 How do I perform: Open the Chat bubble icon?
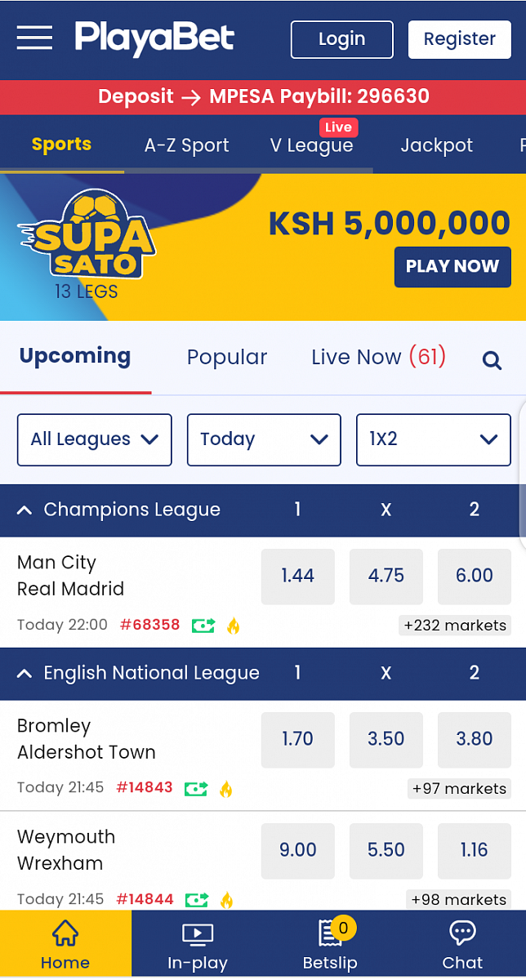point(462,933)
